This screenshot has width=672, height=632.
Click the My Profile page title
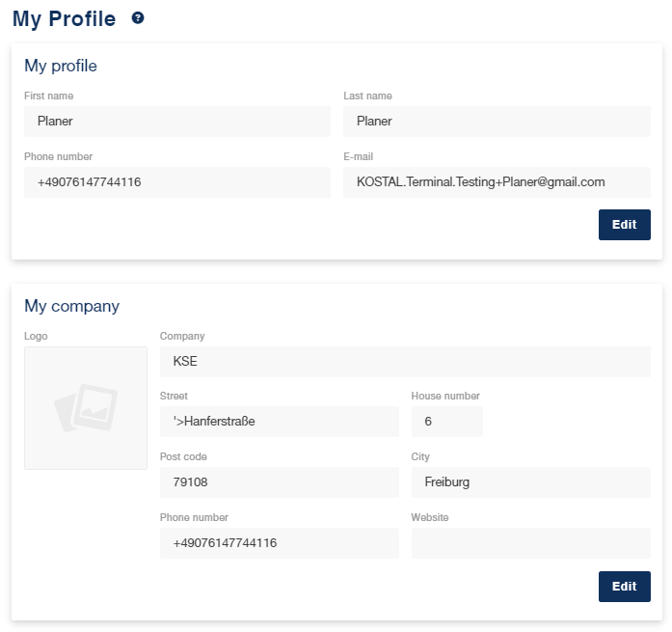point(64,19)
